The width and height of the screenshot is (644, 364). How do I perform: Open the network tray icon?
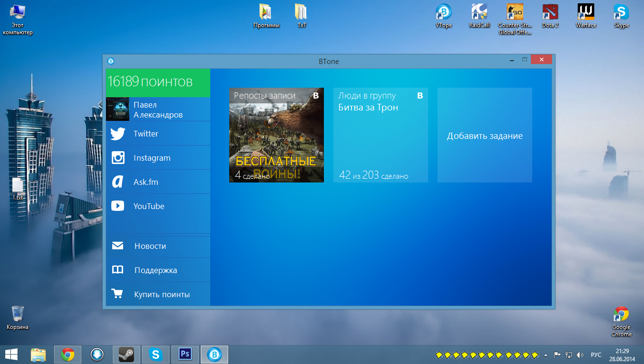click(x=569, y=355)
